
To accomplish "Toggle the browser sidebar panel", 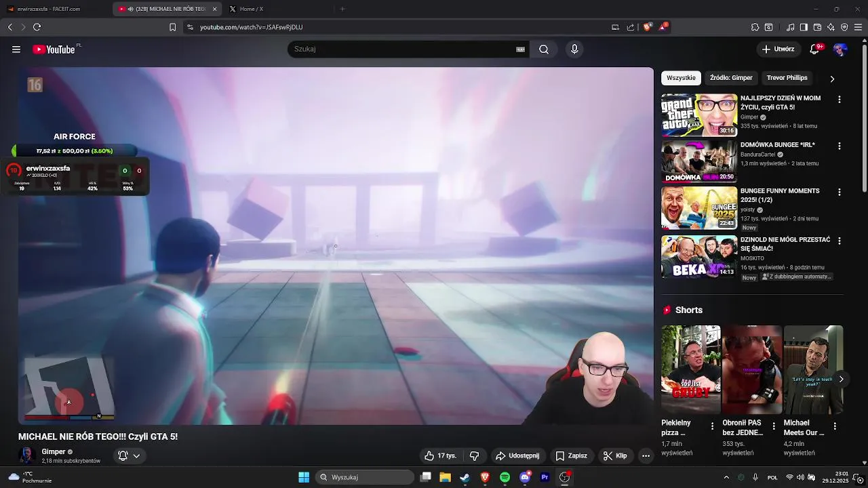I will 804,27.
